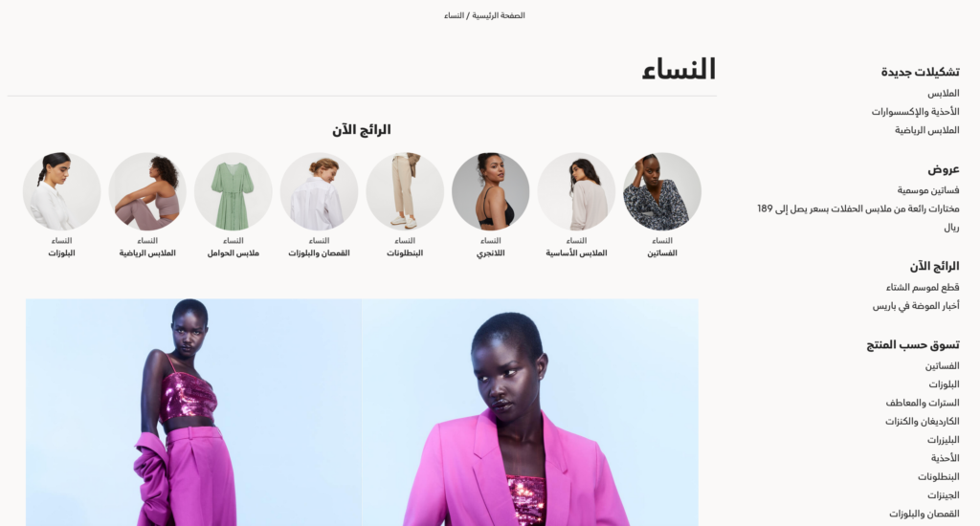
Task: Open the الفساتين circular category thumbnail
Action: coord(662,191)
